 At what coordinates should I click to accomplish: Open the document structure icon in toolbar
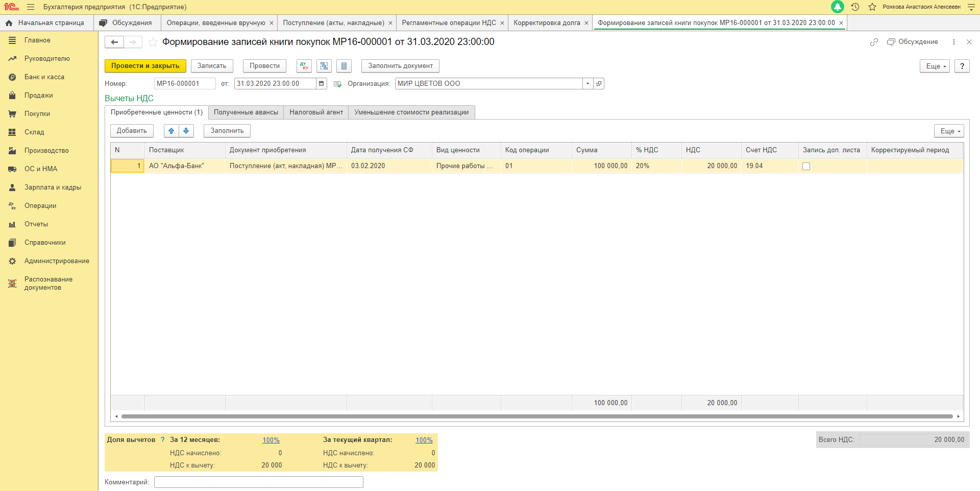(x=324, y=66)
